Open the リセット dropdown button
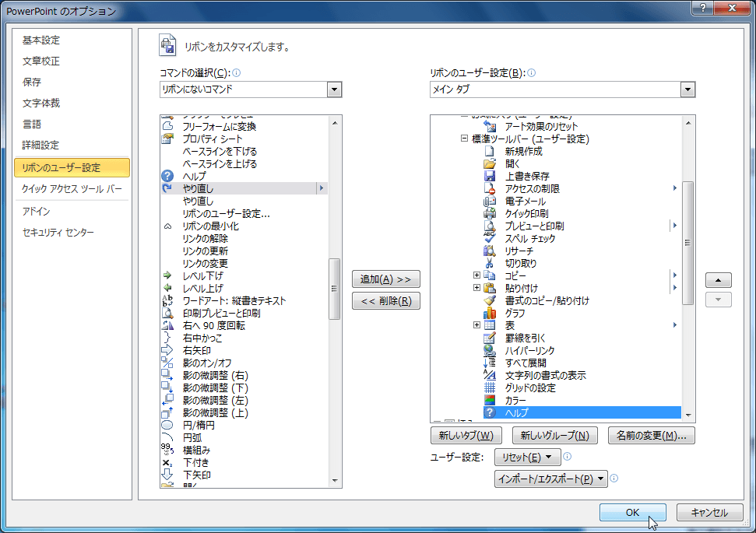The height and width of the screenshot is (533, 756). 527,457
